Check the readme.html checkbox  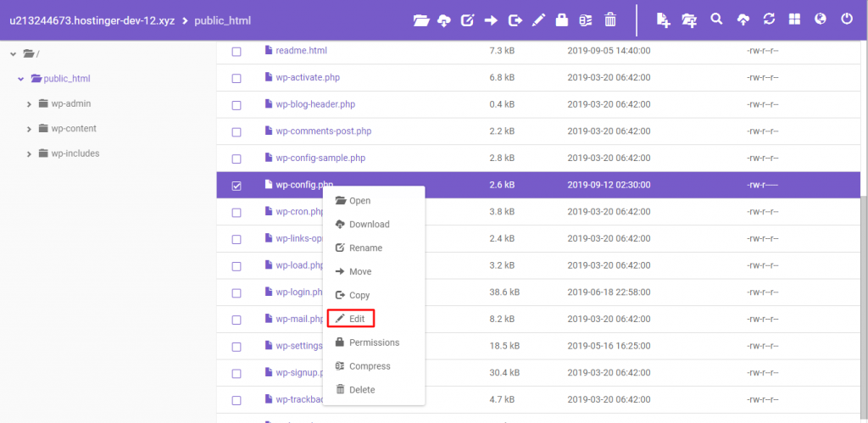[236, 52]
